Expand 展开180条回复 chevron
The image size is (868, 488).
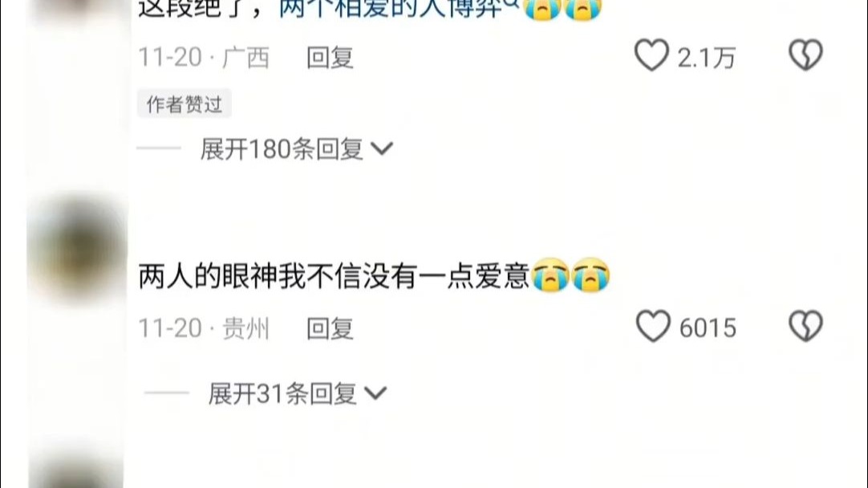pos(381,149)
